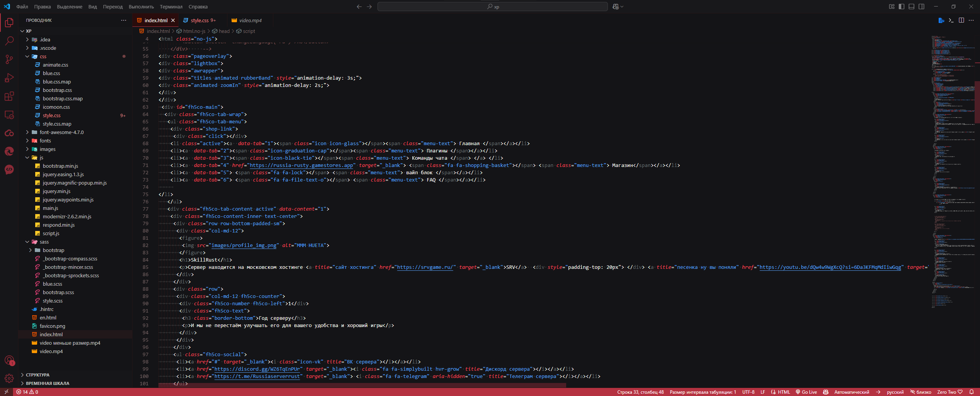Open the Терминал menu
This screenshot has width=980, height=396.
[x=171, y=7]
